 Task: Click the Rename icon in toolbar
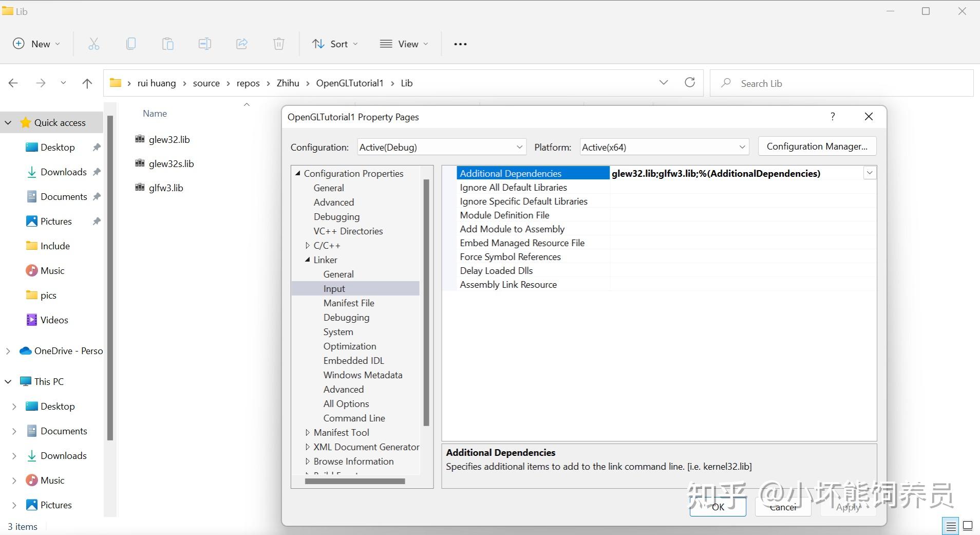204,44
